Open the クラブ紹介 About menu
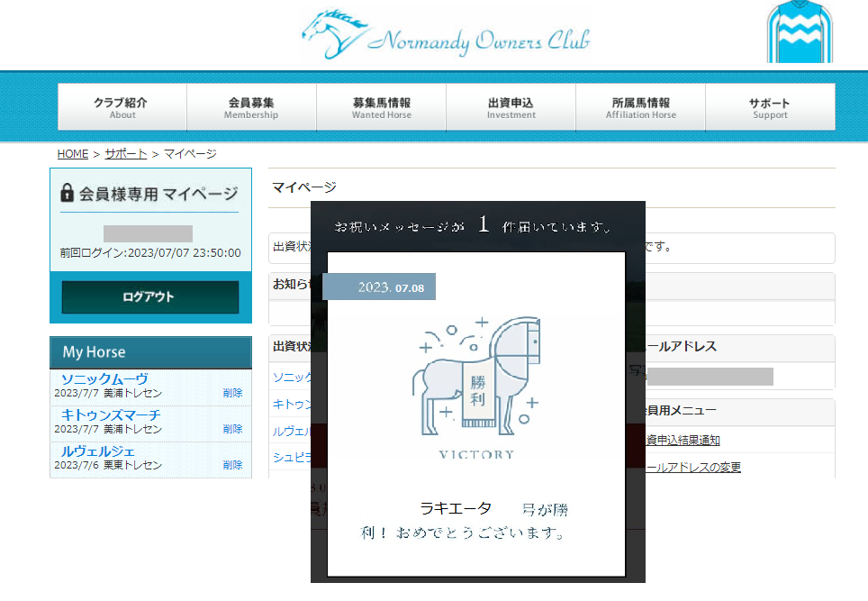 122,107
